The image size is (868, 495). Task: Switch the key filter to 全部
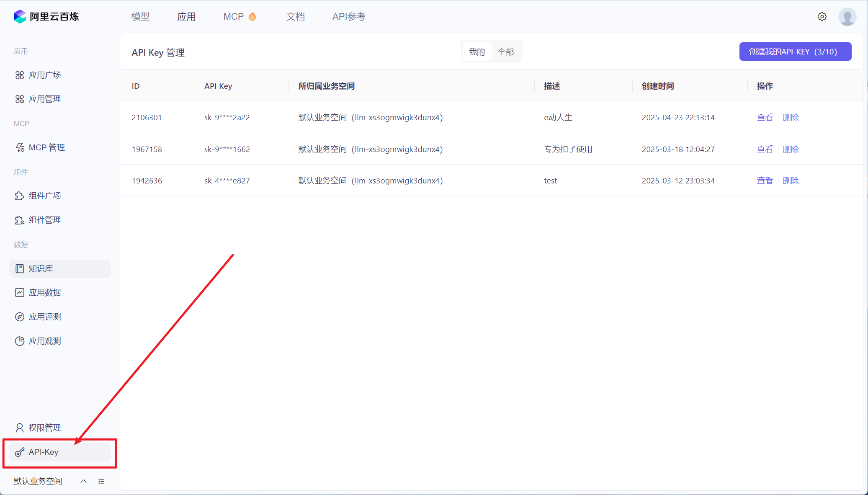click(x=505, y=52)
